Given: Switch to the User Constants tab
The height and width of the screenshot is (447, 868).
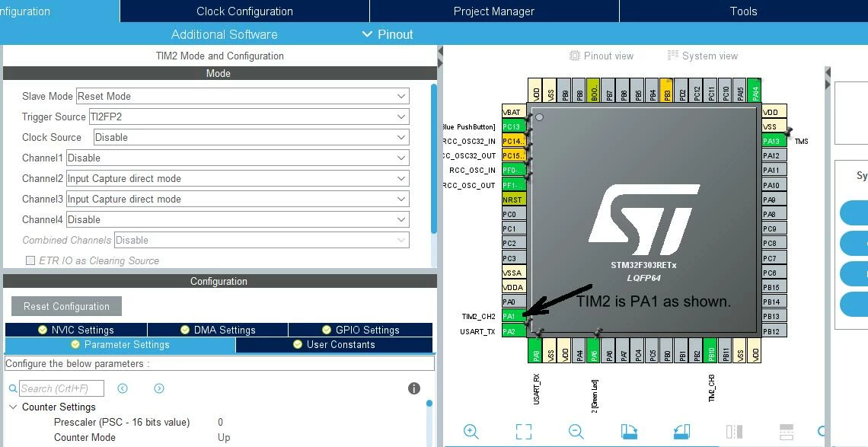Looking at the screenshot, I should (x=333, y=344).
